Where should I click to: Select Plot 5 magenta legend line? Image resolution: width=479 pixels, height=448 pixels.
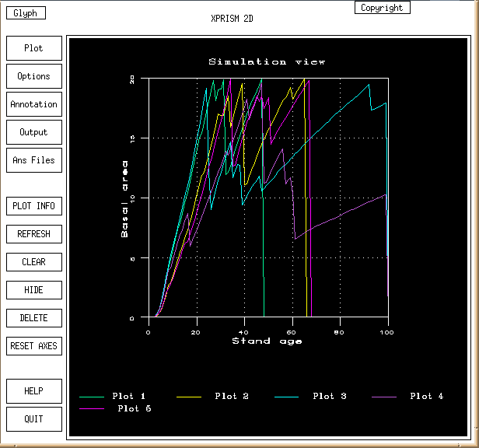tap(92, 408)
